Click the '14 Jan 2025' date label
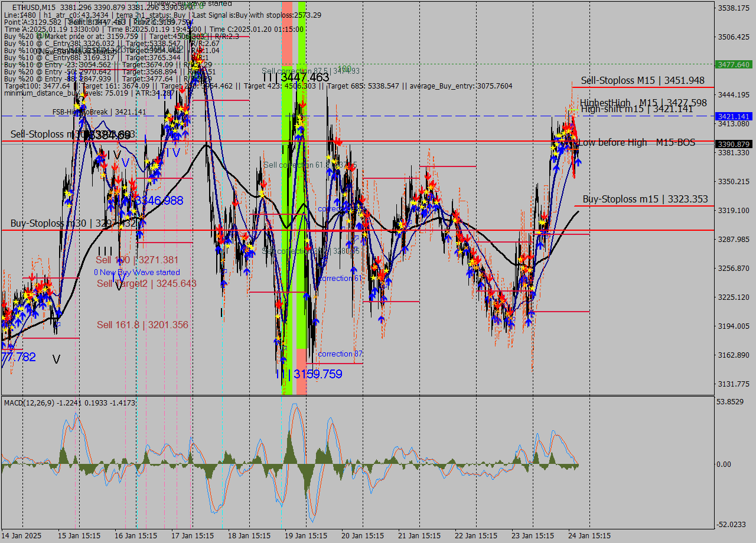This screenshot has height=543, width=756. [x=22, y=536]
